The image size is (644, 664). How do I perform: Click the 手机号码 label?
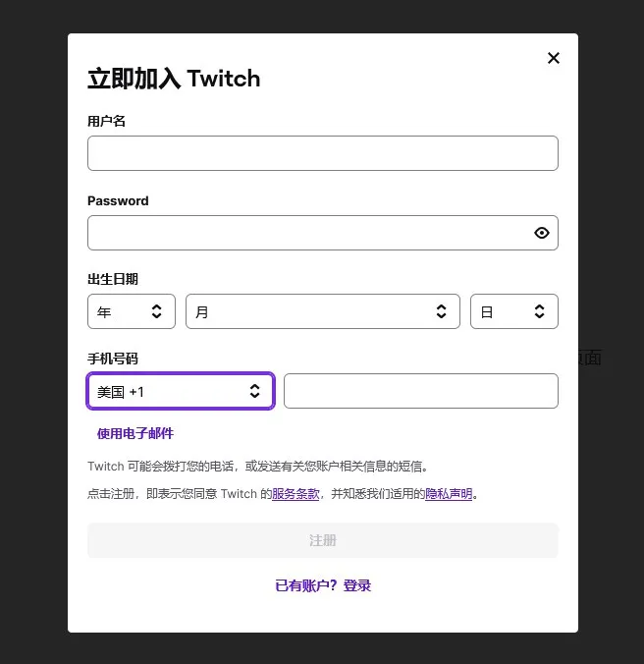pos(113,359)
